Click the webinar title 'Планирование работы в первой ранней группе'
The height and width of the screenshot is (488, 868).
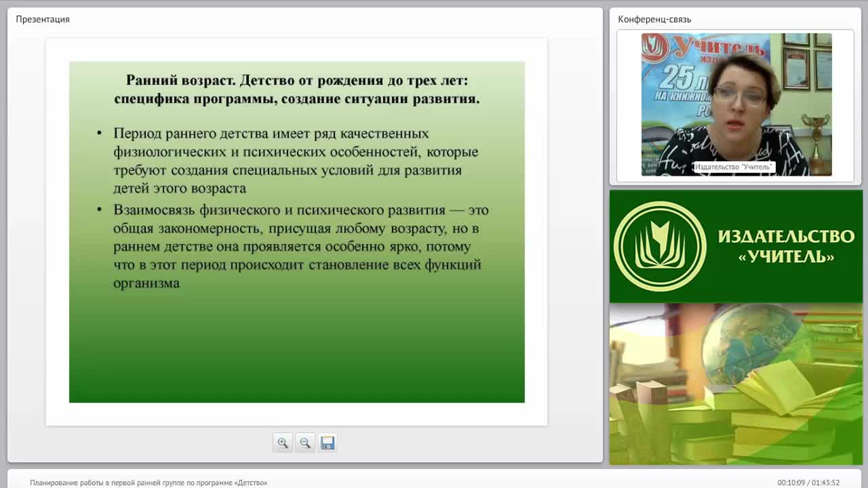point(149,483)
